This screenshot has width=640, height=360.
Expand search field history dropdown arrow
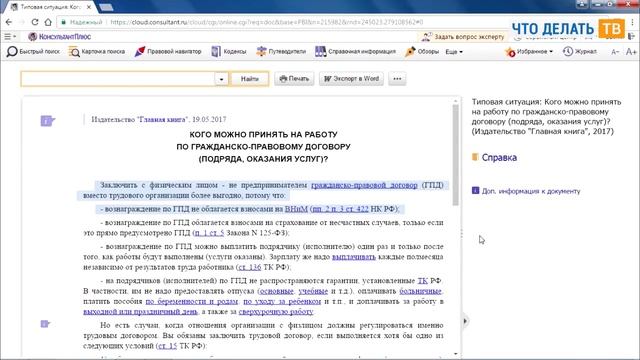[x=221, y=79]
